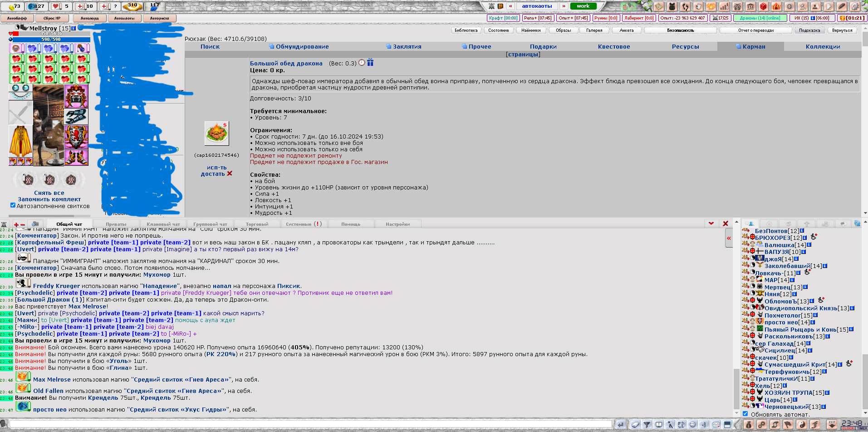Switch to CLOCK mode
This screenshot has width=868, height=432.
[848, 428]
